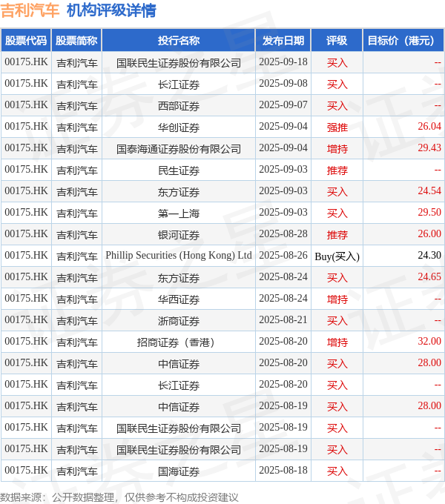Click the 股票代码 column header
The width and height of the screenshot is (445, 504).
pyautogui.click(x=26, y=41)
